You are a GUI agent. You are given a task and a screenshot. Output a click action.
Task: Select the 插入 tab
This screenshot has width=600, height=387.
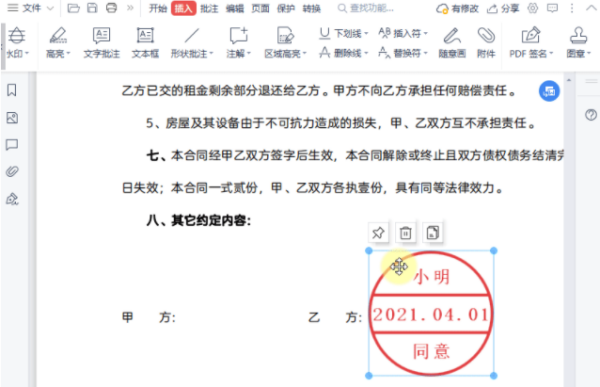(x=183, y=8)
